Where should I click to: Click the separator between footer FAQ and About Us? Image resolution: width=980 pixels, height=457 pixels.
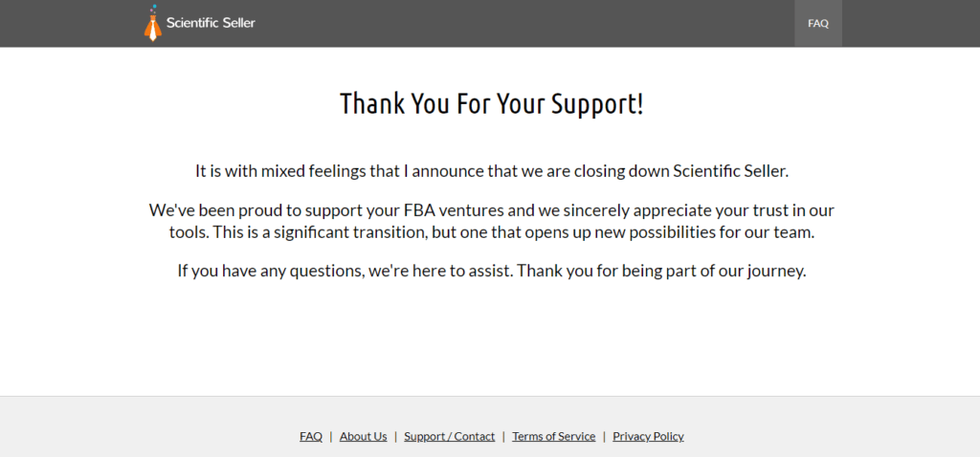[x=331, y=436]
